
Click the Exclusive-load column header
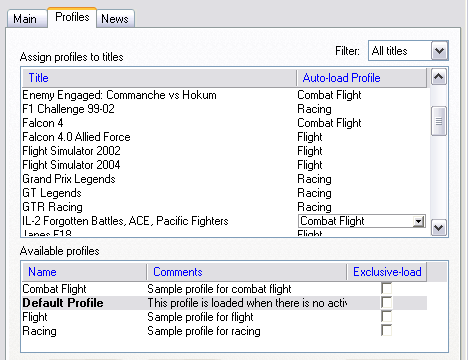387,272
